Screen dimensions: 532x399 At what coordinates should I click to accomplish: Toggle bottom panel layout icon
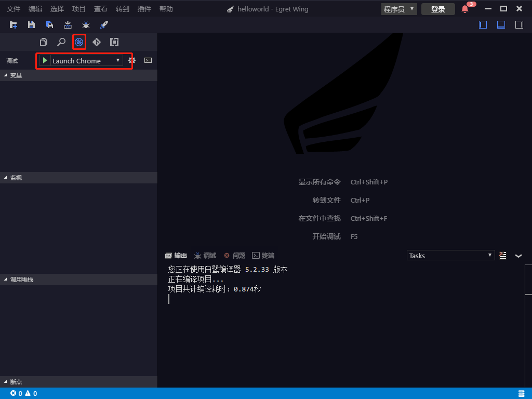[x=501, y=25]
